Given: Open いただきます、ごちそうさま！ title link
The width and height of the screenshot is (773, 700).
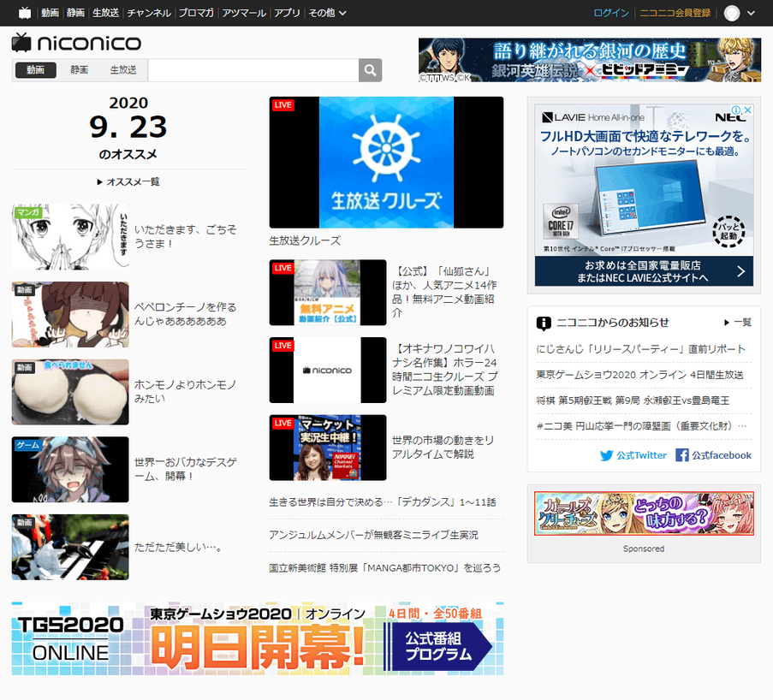Looking at the screenshot, I should click(x=186, y=237).
